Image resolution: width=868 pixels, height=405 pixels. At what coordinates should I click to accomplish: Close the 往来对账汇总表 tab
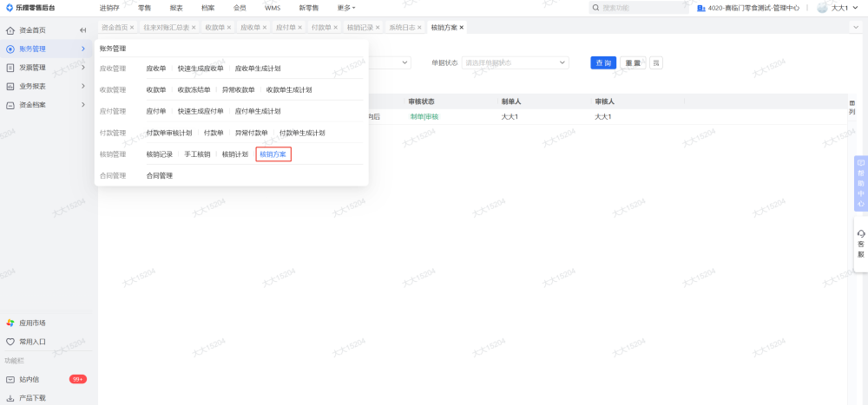point(194,27)
